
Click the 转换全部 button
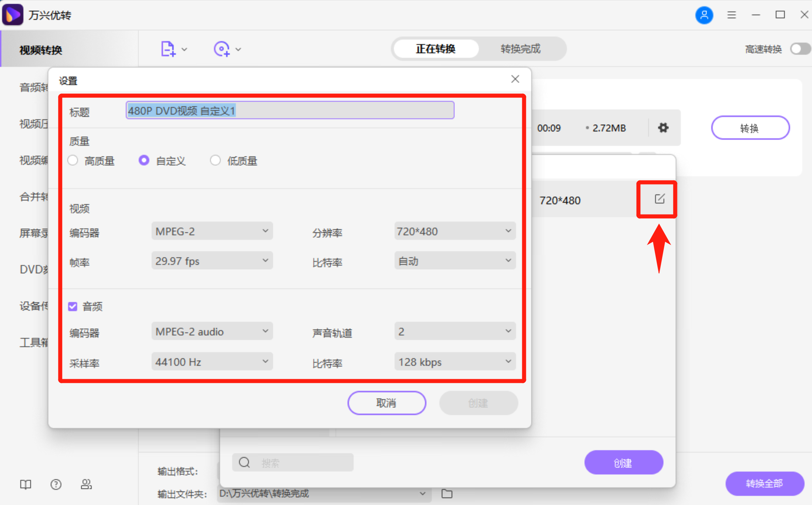[x=764, y=484]
